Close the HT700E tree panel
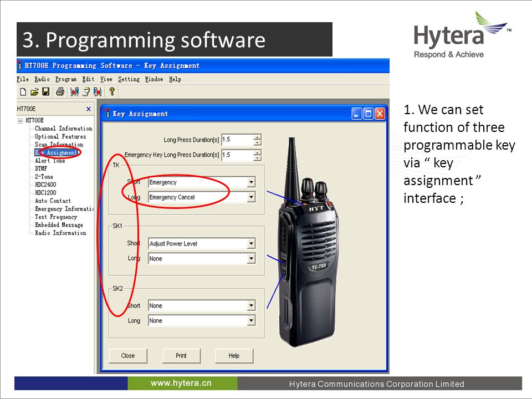 [89, 109]
